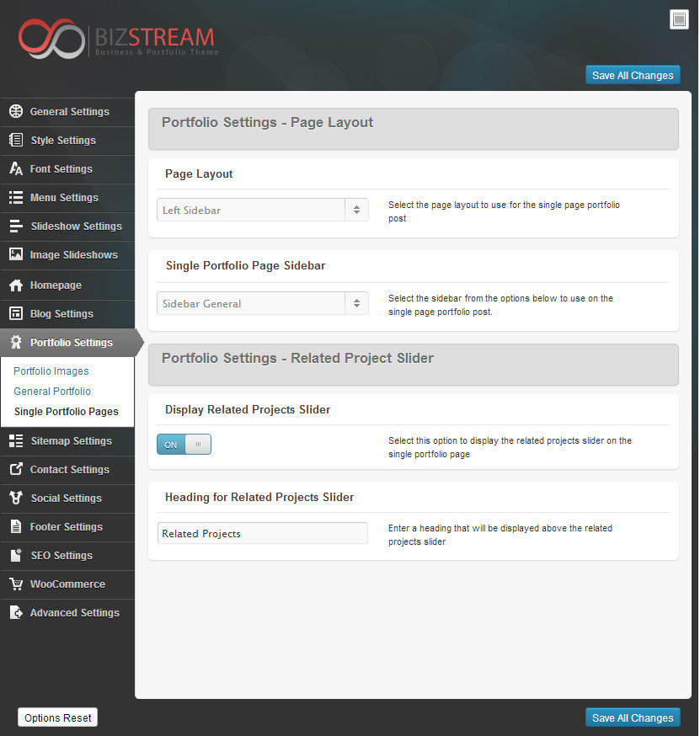Open the Single Portfolio Page Sidebar dropdown
This screenshot has width=700, height=736.
point(262,303)
